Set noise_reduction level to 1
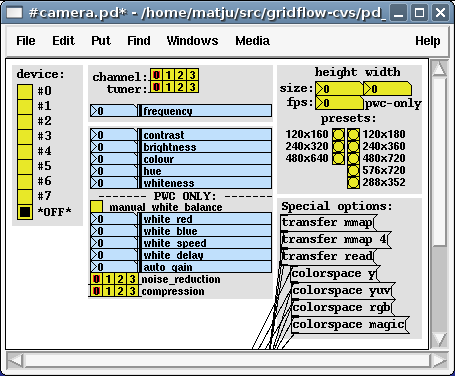Screen dimensions: 455x376 coord(108,279)
